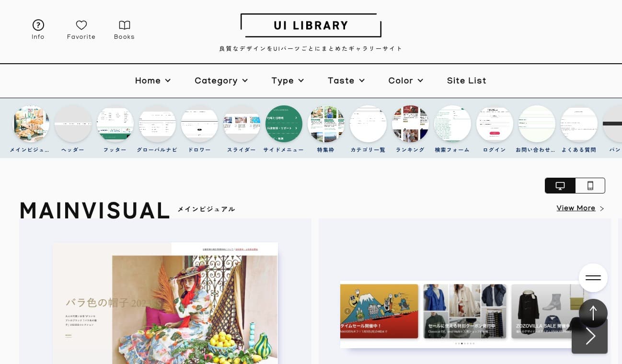Switch to mobile view toggle

[590, 185]
